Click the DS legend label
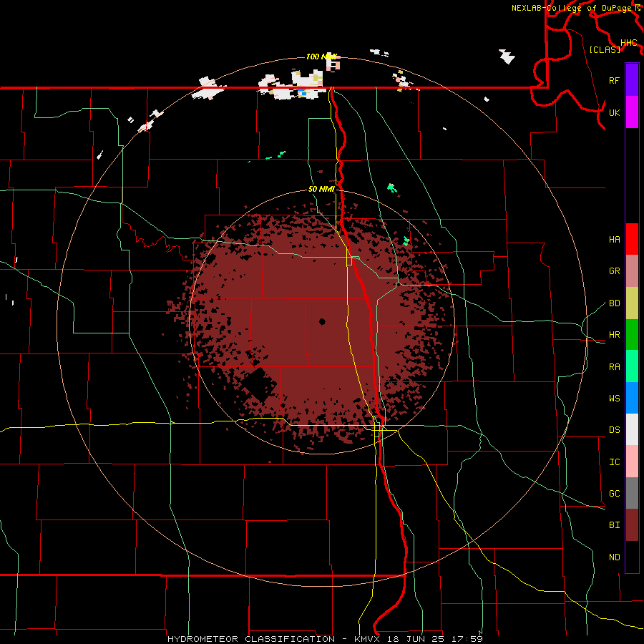This screenshot has width=644, height=644. [x=614, y=430]
